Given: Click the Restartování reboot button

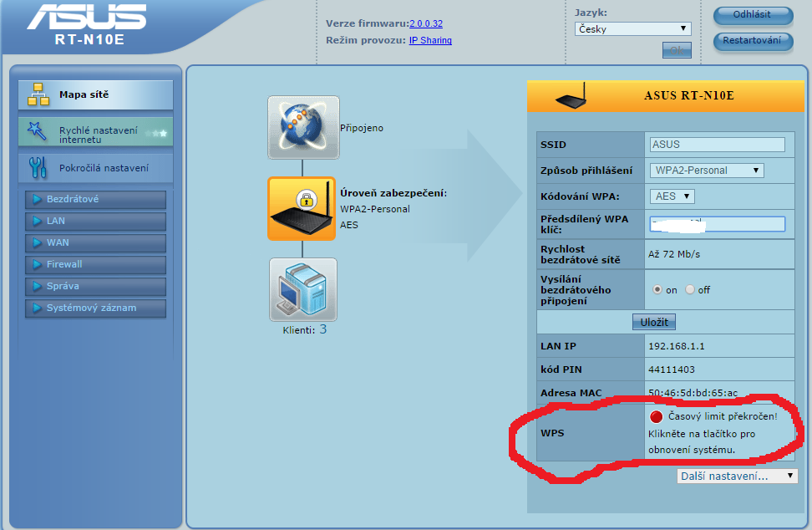Looking at the screenshot, I should click(x=753, y=41).
